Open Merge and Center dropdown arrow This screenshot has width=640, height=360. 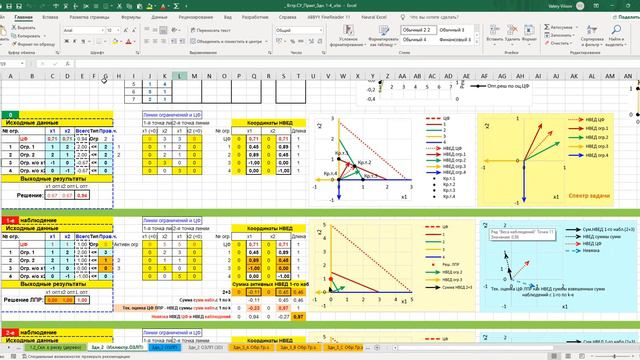click(x=267, y=41)
